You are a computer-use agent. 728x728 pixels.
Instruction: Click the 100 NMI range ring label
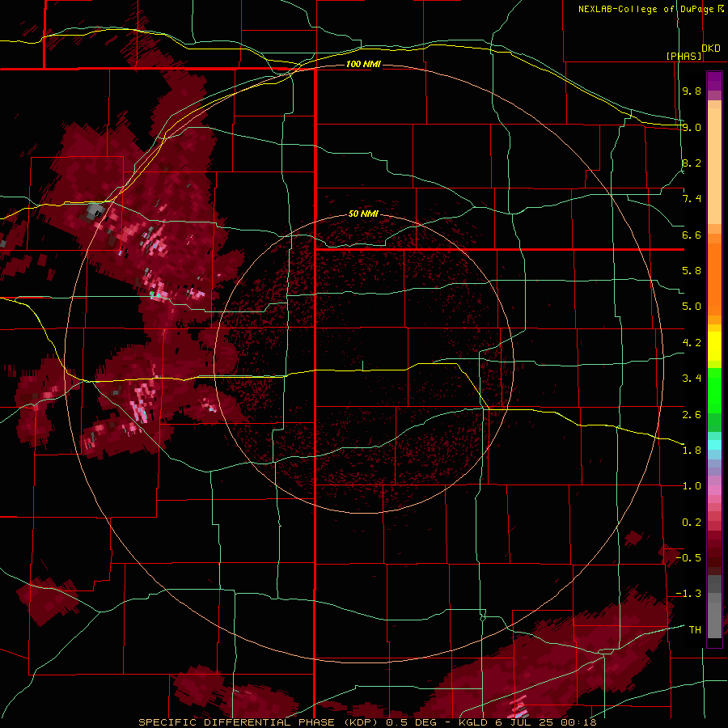point(363,64)
